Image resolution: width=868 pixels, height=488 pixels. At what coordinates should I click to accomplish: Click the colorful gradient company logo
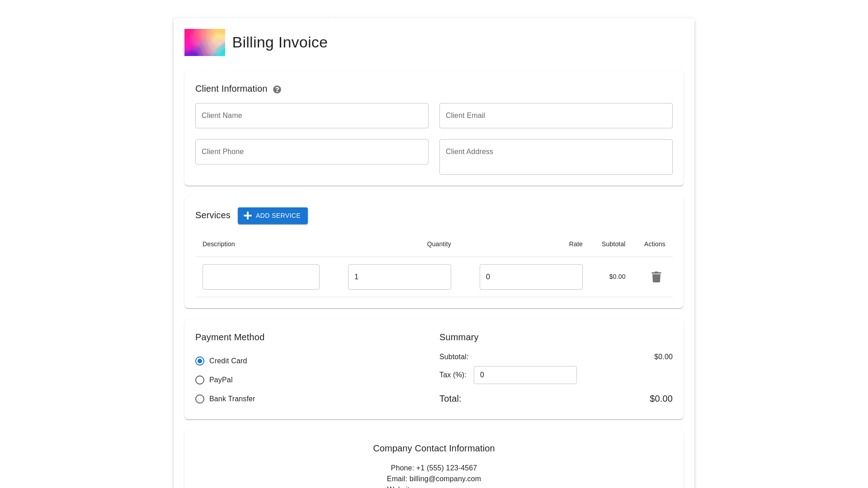pyautogui.click(x=204, y=42)
